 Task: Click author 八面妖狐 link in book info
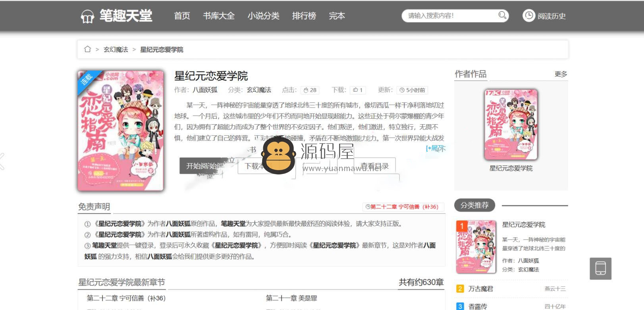[x=205, y=90]
